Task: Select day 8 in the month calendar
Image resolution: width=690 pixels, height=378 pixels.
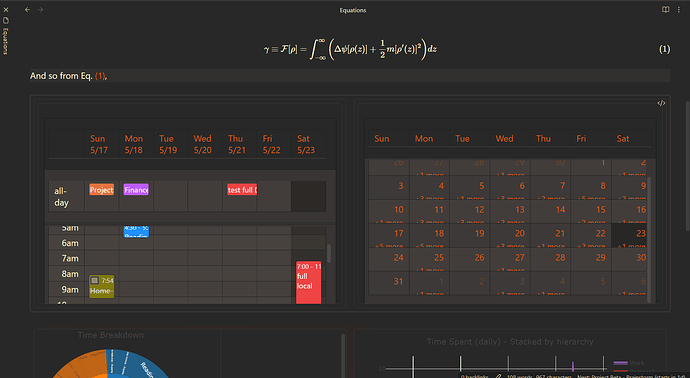Action: [x=591, y=187]
